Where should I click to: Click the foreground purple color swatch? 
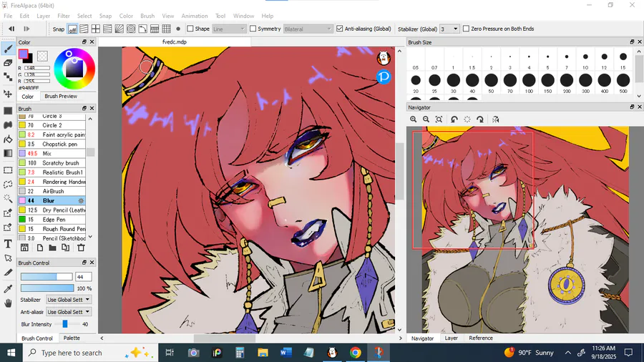[24, 54]
